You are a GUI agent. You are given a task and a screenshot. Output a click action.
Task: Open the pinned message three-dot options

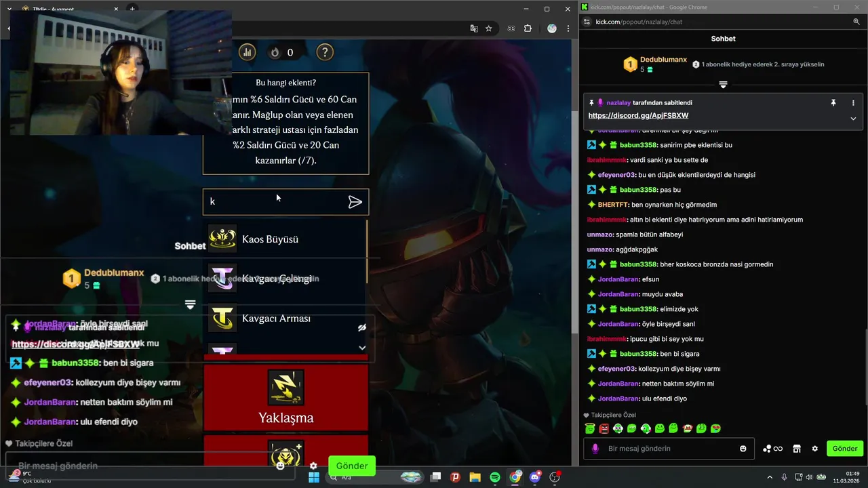853,103
